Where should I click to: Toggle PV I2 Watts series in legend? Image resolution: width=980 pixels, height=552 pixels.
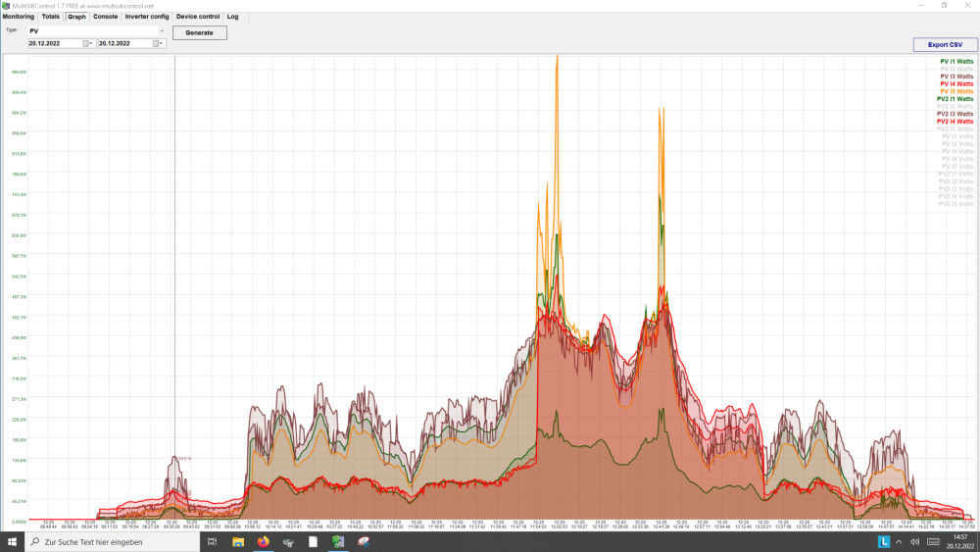coord(956,69)
